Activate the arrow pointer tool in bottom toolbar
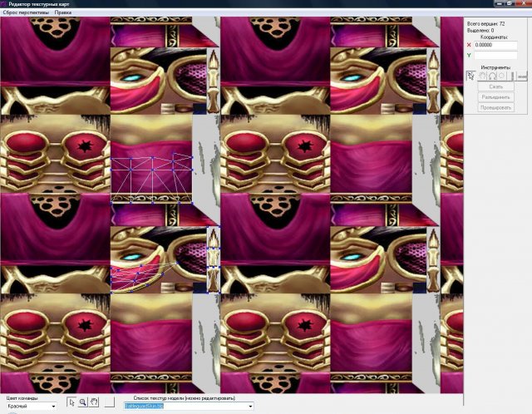 [71, 402]
